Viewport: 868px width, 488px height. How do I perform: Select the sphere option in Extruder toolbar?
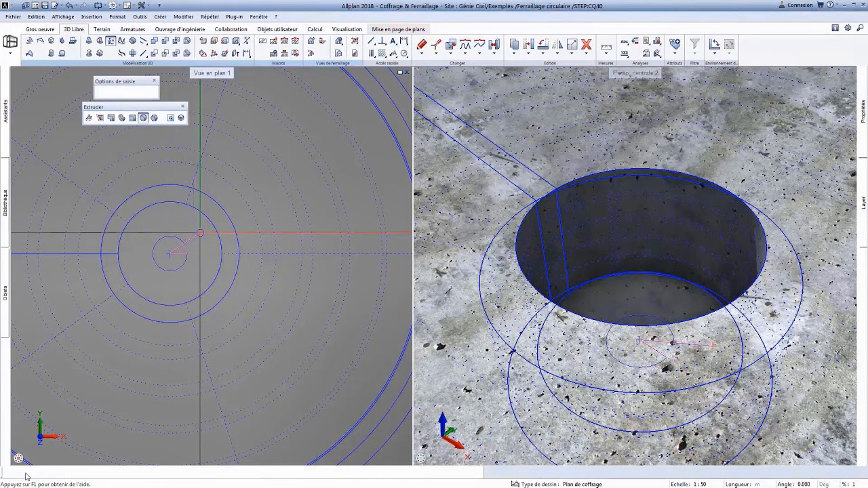click(143, 118)
